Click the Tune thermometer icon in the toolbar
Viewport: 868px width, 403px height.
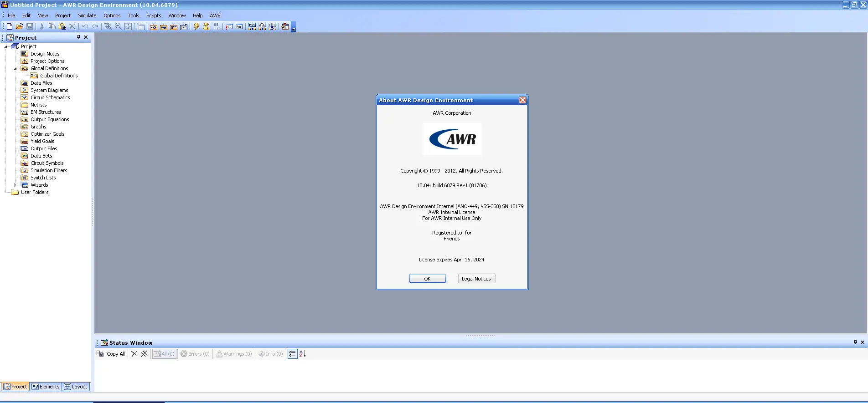point(272,26)
